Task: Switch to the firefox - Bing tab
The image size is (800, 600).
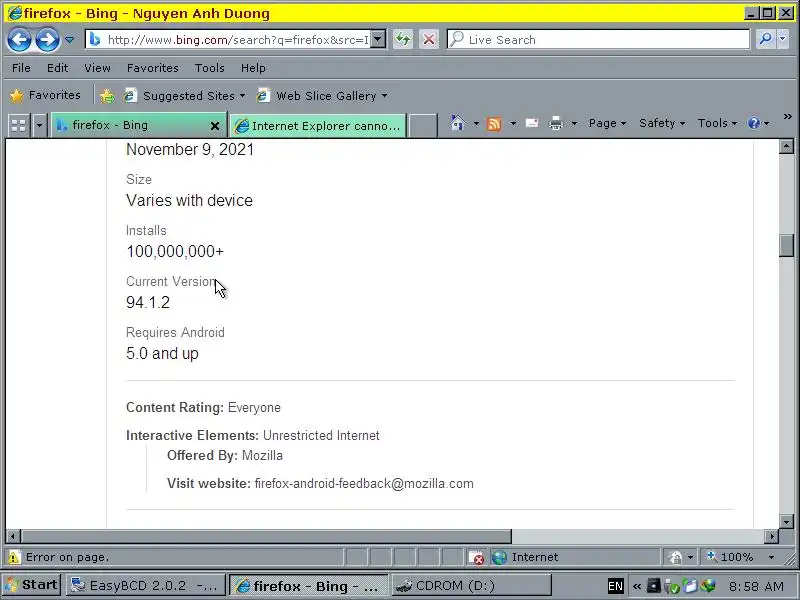Action: click(131, 125)
